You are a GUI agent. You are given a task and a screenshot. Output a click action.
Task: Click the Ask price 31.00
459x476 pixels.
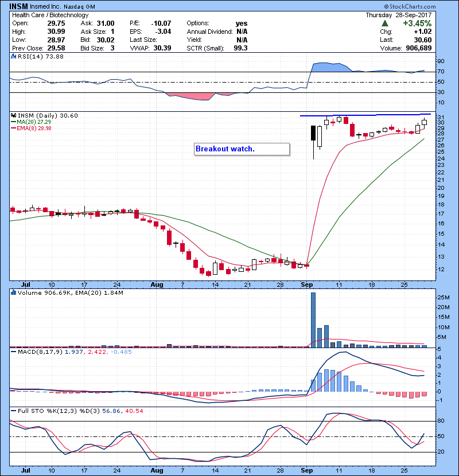pyautogui.click(x=106, y=24)
